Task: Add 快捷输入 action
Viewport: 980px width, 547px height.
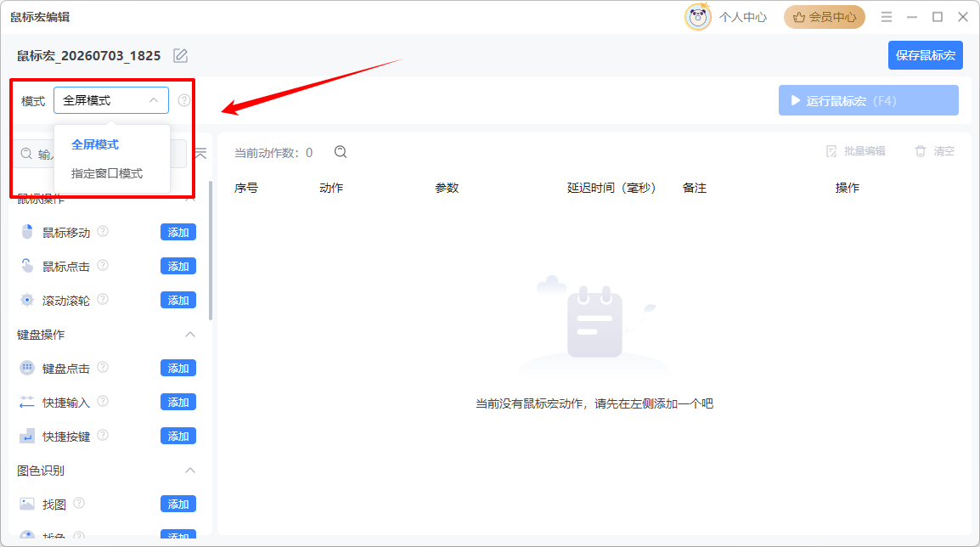Action: (x=178, y=402)
